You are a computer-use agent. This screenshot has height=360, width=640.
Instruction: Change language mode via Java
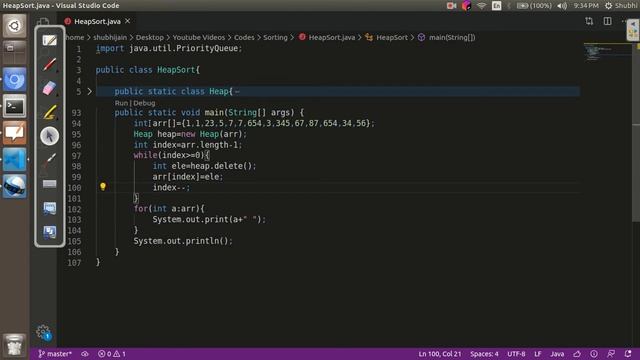[x=557, y=354]
